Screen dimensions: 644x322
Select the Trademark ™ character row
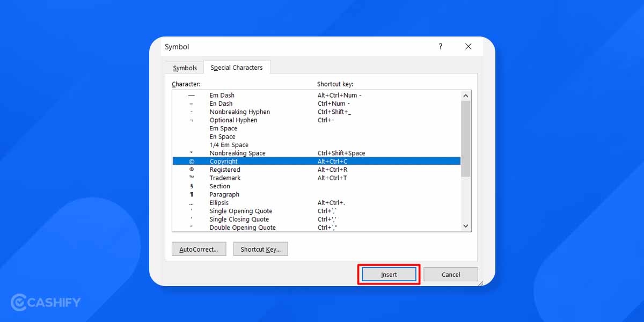[268, 178]
